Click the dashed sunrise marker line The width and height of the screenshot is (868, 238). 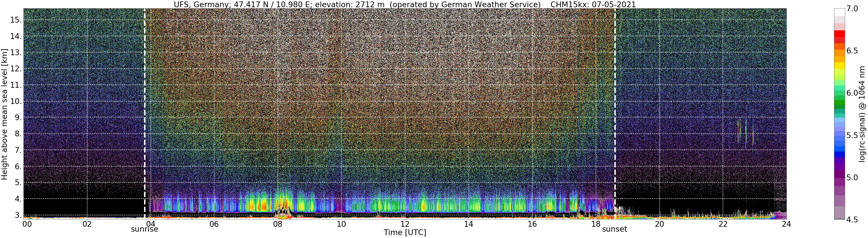pos(145,114)
